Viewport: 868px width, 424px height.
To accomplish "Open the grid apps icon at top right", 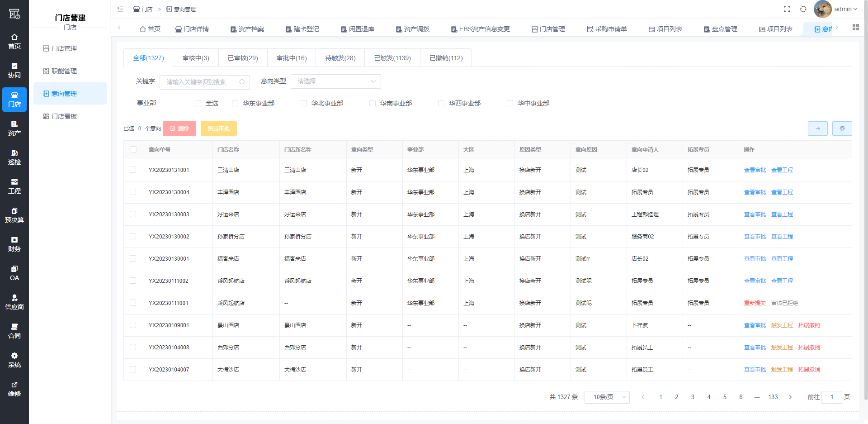I will [855, 28].
